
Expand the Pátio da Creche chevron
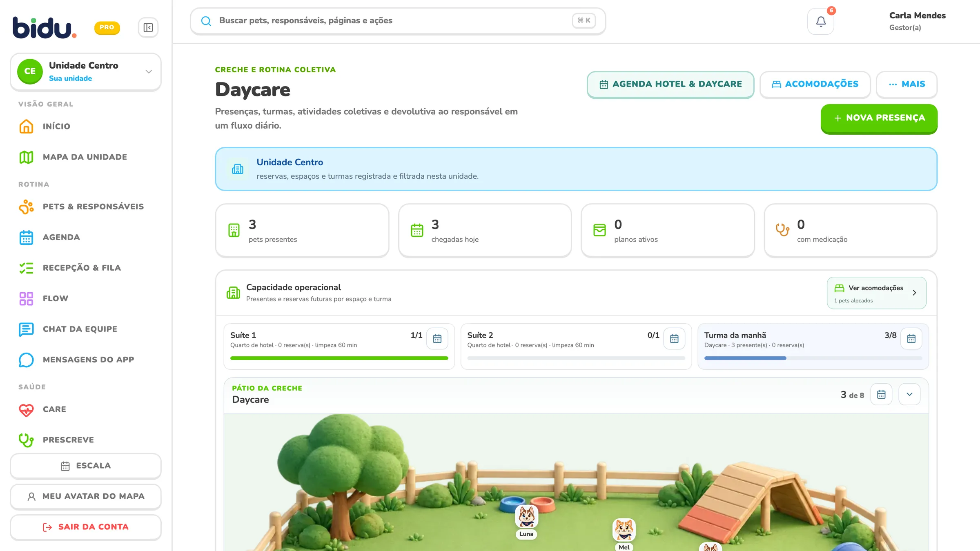click(909, 394)
